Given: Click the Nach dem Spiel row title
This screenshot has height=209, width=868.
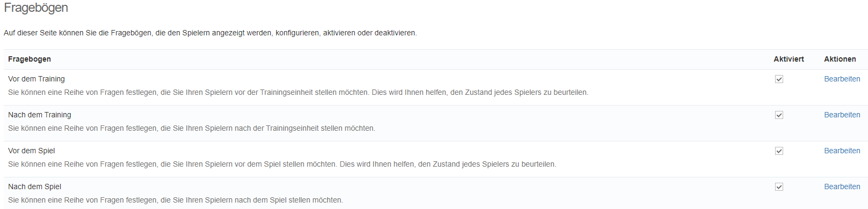Looking at the screenshot, I should click(35, 186).
